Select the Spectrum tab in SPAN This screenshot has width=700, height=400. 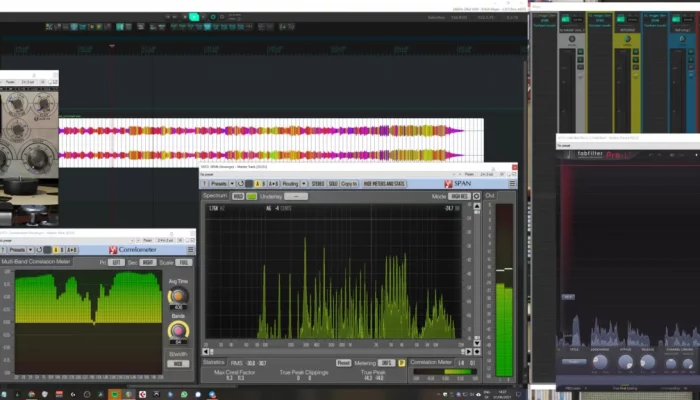click(215, 196)
